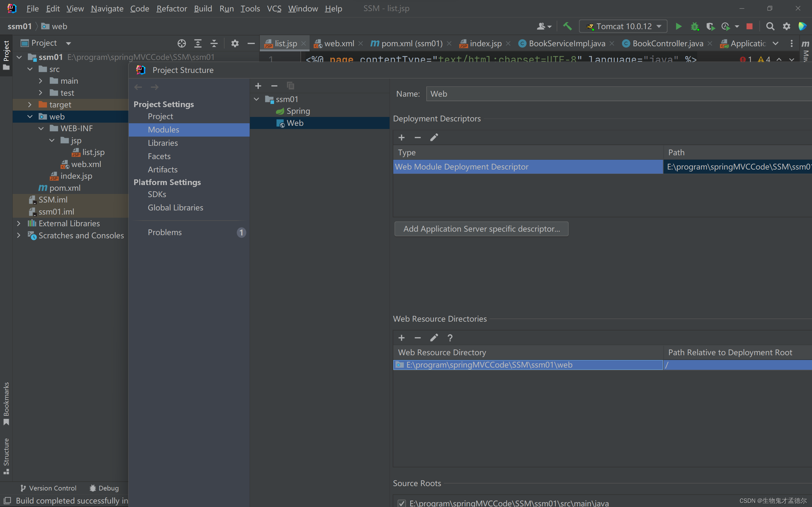Edit deployment descriptor with pencil icon

[434, 138]
